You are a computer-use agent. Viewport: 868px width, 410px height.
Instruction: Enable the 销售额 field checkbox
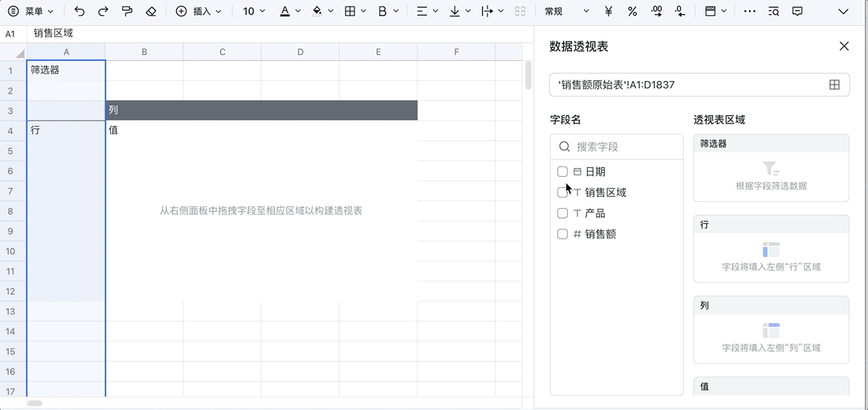(563, 234)
